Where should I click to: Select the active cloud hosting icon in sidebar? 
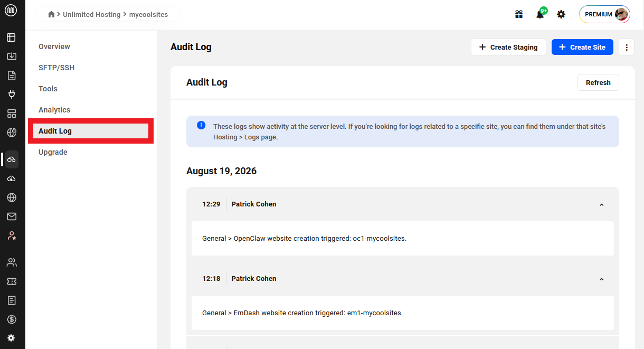pos(11,159)
